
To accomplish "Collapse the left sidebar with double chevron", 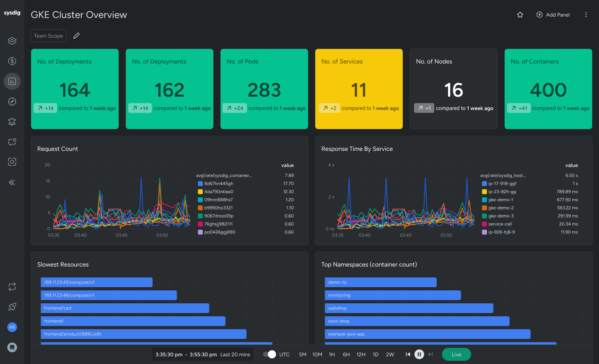I will tap(12, 182).
